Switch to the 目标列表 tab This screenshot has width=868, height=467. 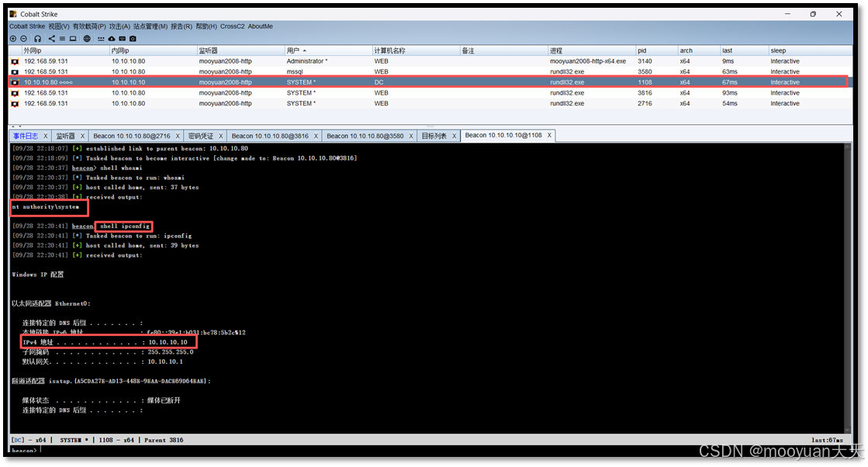point(434,136)
